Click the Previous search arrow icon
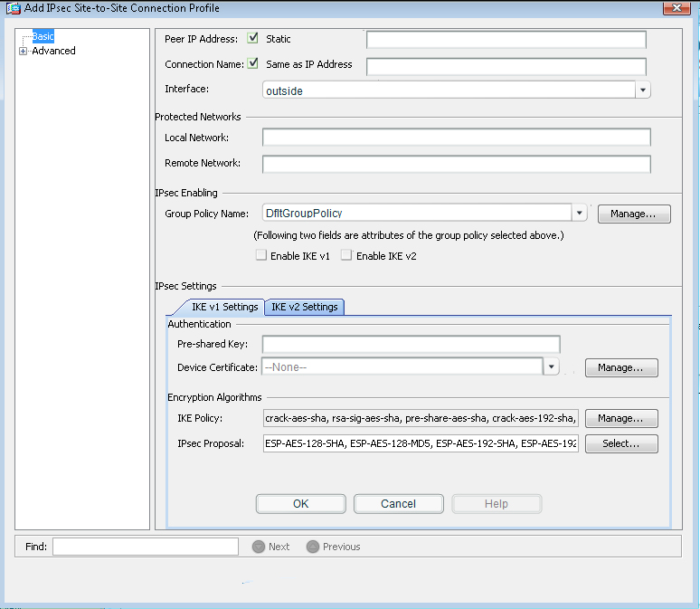Screen dimensions: 700x609 click(x=313, y=547)
